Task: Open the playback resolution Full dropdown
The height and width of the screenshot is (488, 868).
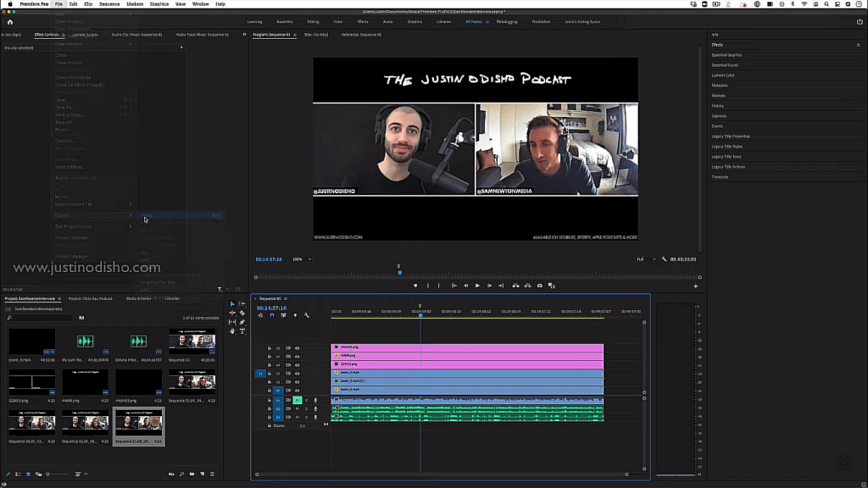Action: pos(646,259)
